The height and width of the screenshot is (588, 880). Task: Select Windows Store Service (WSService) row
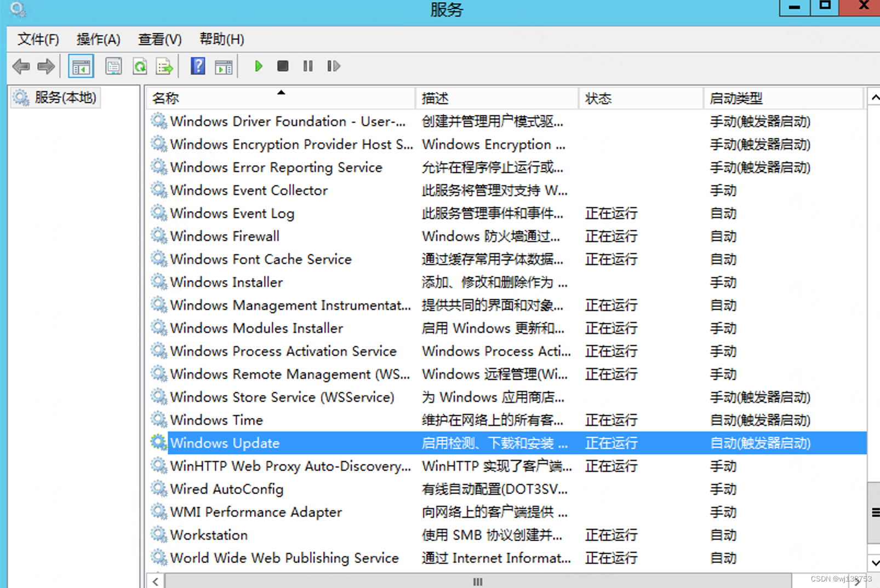click(507, 397)
